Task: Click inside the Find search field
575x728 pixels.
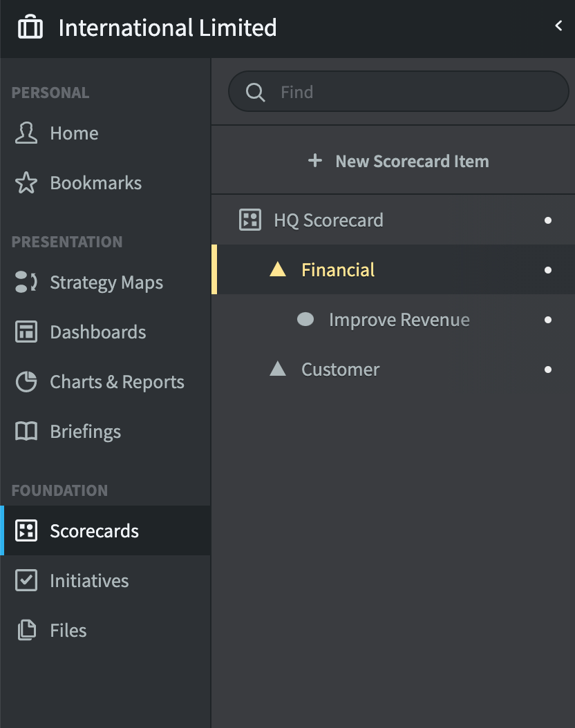Action: coord(399,91)
